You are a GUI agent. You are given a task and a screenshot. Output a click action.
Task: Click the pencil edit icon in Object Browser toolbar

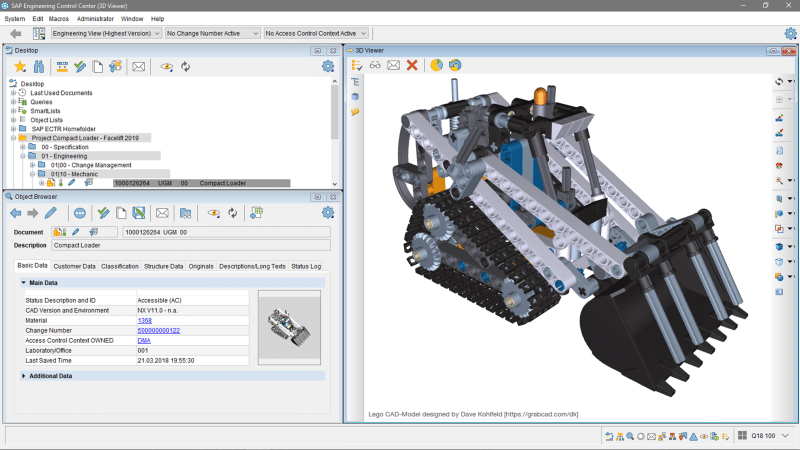point(51,213)
